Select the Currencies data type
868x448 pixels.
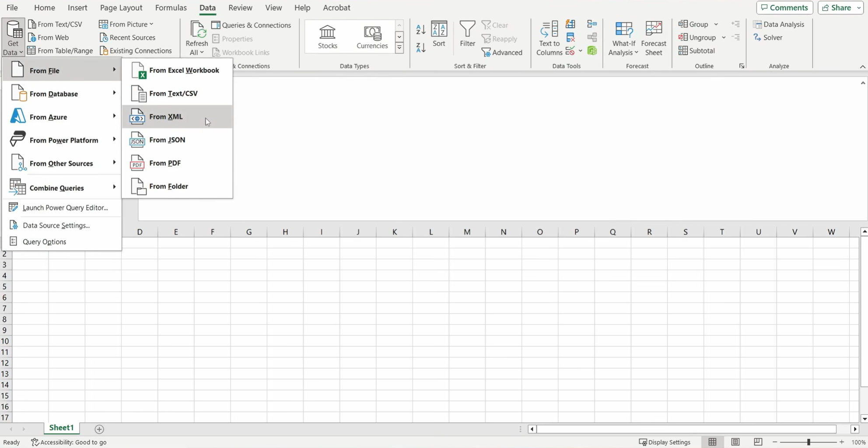pos(372,37)
